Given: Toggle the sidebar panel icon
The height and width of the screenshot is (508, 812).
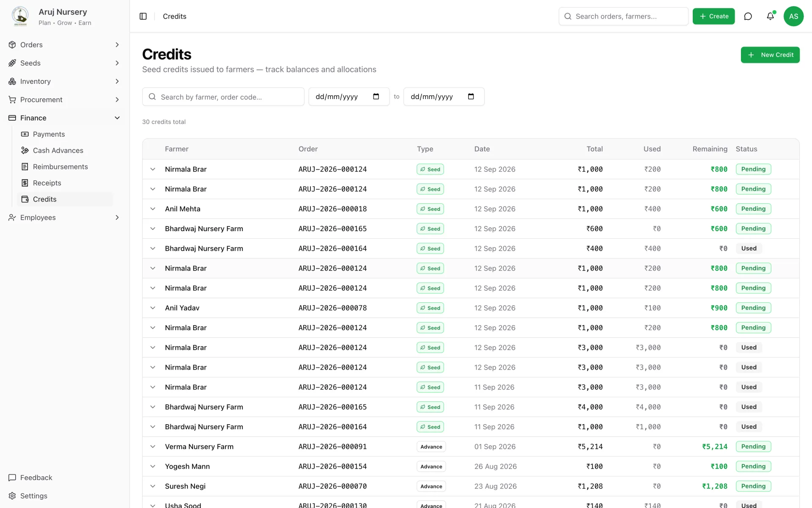Looking at the screenshot, I should pyautogui.click(x=143, y=16).
